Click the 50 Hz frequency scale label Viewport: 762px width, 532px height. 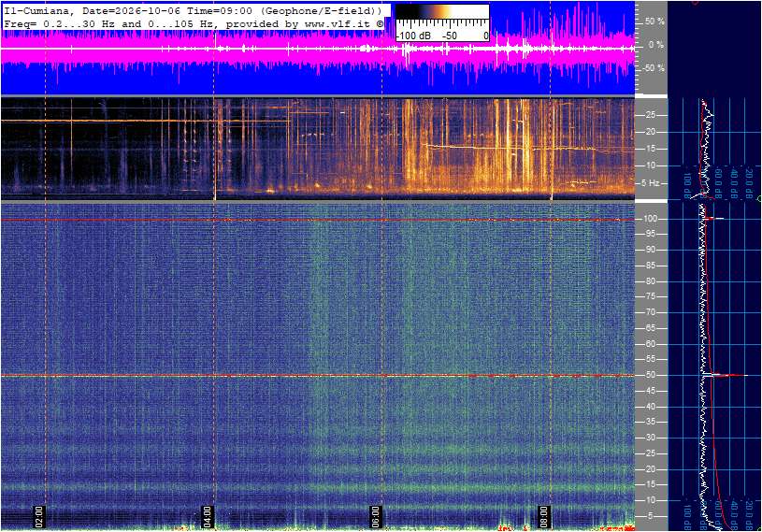tap(651, 375)
